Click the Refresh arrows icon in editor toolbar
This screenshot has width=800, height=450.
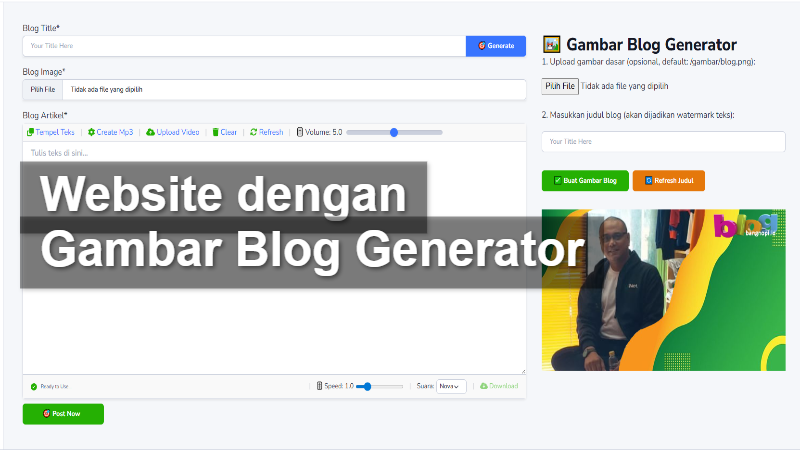tap(254, 132)
